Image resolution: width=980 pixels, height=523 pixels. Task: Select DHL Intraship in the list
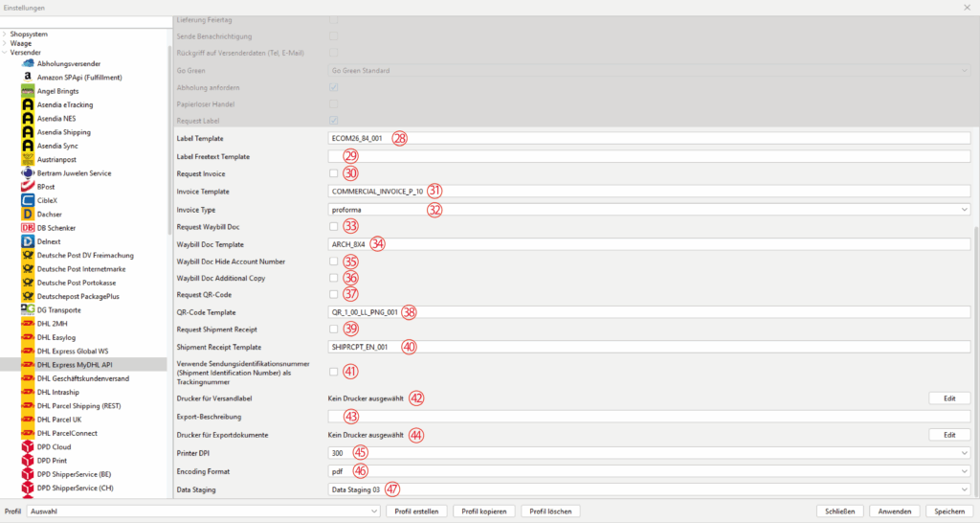(x=58, y=393)
